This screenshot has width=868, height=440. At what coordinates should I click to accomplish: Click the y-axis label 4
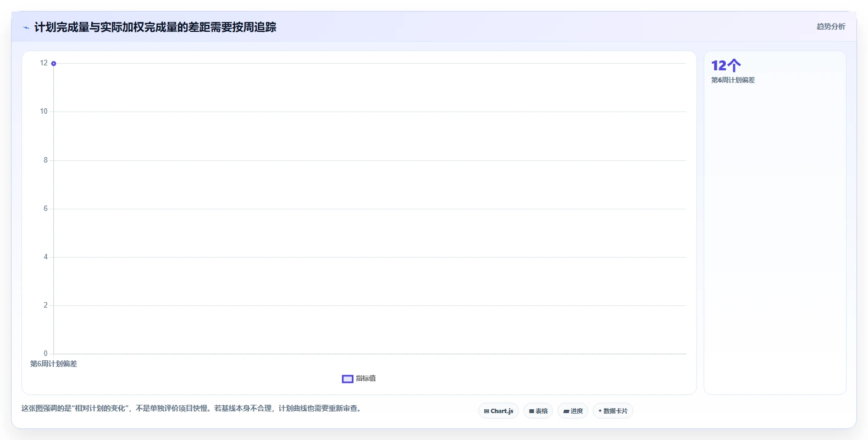46,257
